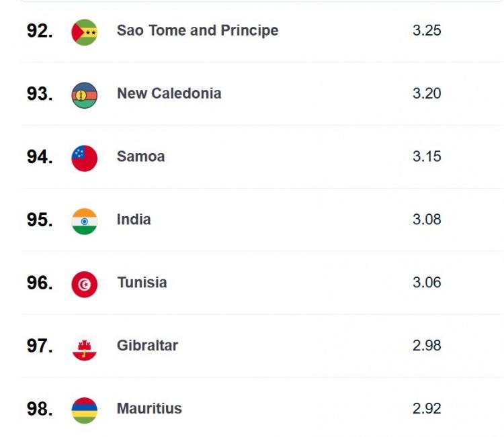Click the Sao Tome and Principe flag icon
Screen dimensions: 504x437
[x=84, y=32]
